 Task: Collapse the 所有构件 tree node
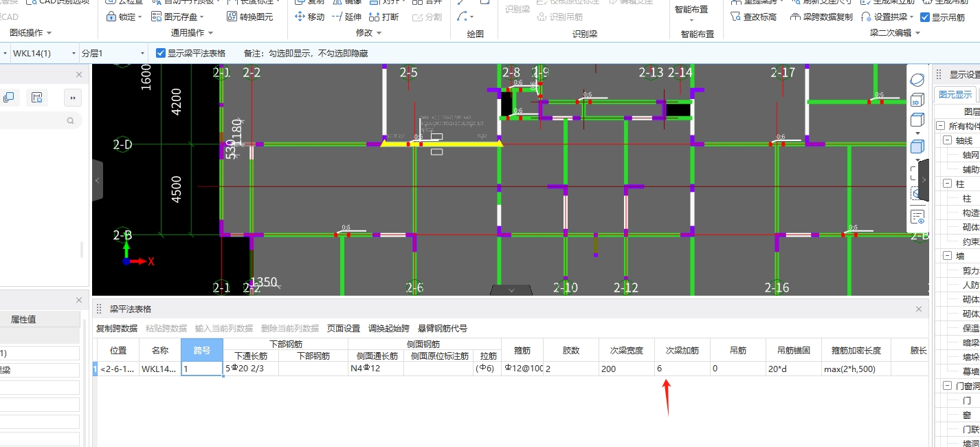click(940, 126)
